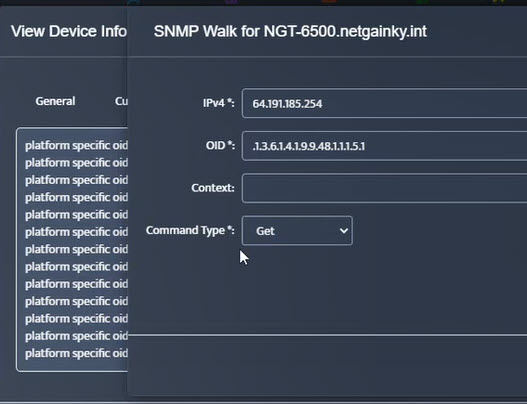
Task: Select the second platform specific oid entry
Action: click(76, 163)
